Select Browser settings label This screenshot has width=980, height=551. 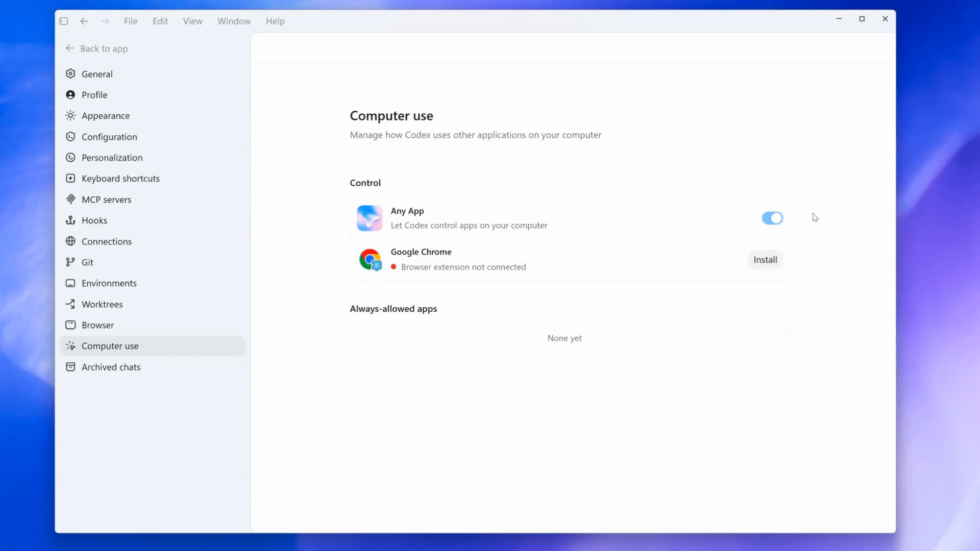[x=97, y=325]
